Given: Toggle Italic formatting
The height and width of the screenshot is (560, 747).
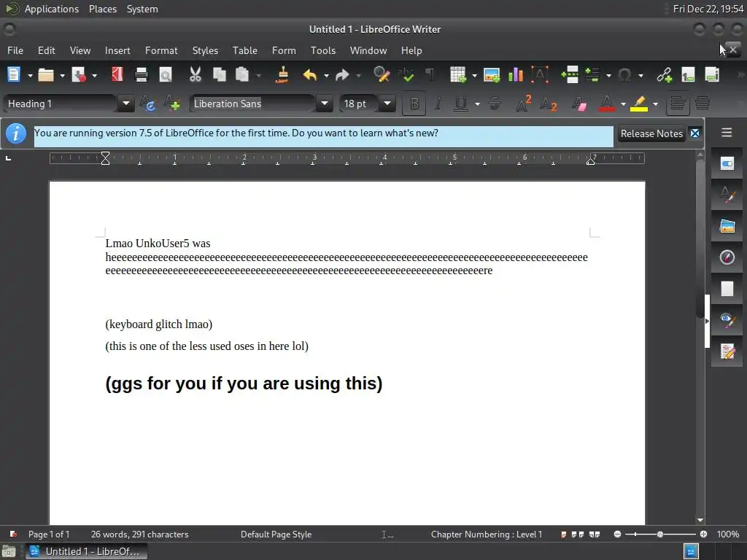Looking at the screenshot, I should 438,104.
